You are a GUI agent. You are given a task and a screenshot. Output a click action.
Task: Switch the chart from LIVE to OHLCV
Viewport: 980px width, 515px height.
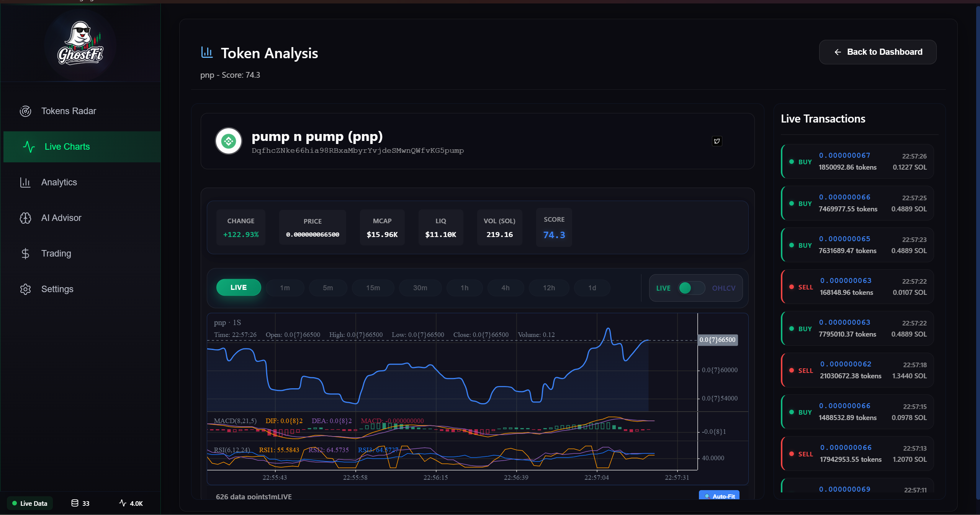tap(692, 288)
